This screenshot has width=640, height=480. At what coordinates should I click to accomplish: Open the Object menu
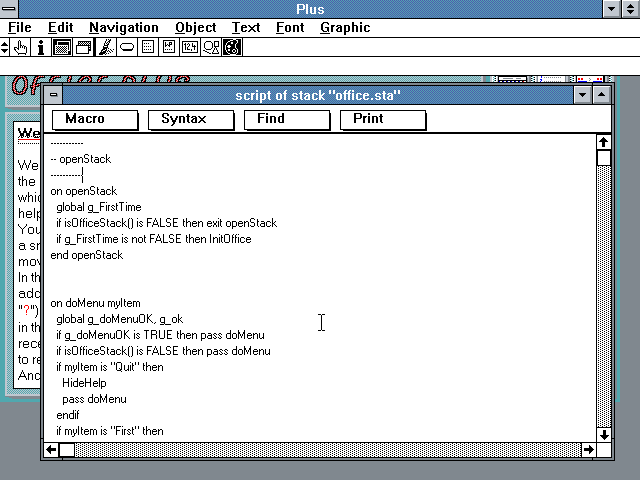coord(196,27)
